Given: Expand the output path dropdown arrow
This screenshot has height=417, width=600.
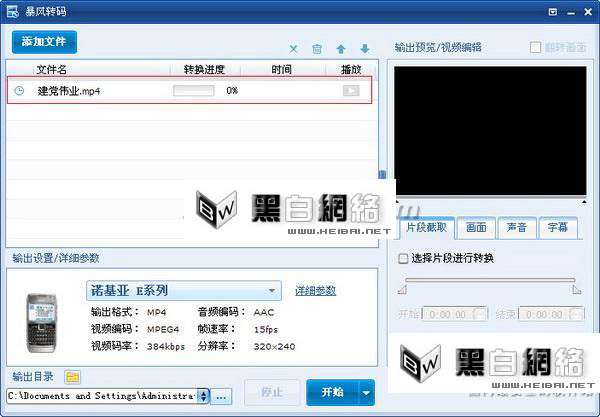Looking at the screenshot, I should (x=203, y=396).
